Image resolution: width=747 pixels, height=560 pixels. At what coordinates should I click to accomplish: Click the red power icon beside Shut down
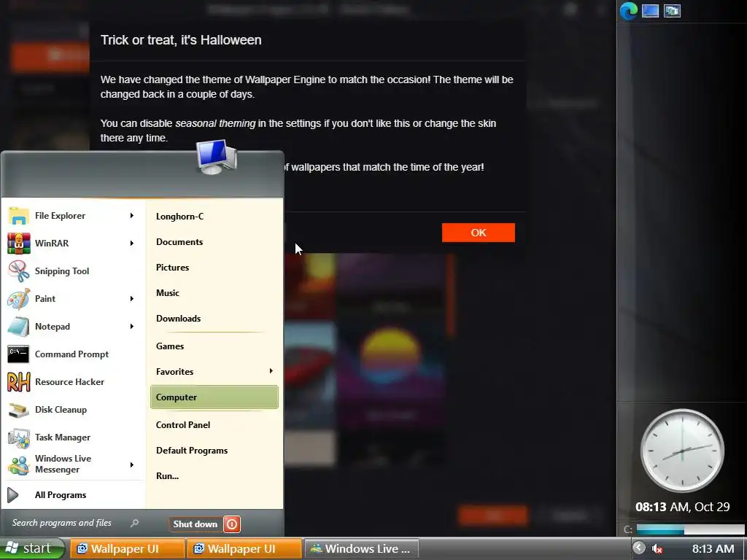point(232,524)
